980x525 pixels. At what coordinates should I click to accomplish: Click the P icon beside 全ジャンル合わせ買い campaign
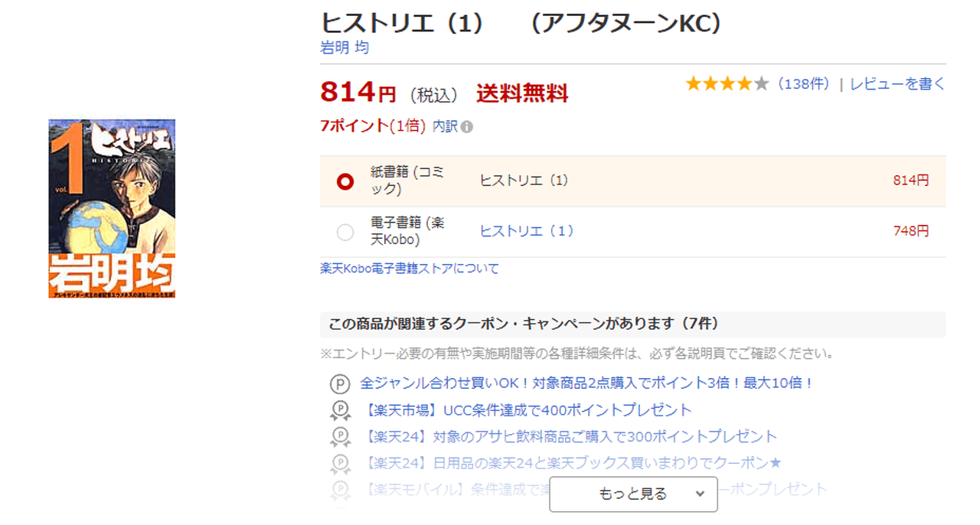[339, 383]
